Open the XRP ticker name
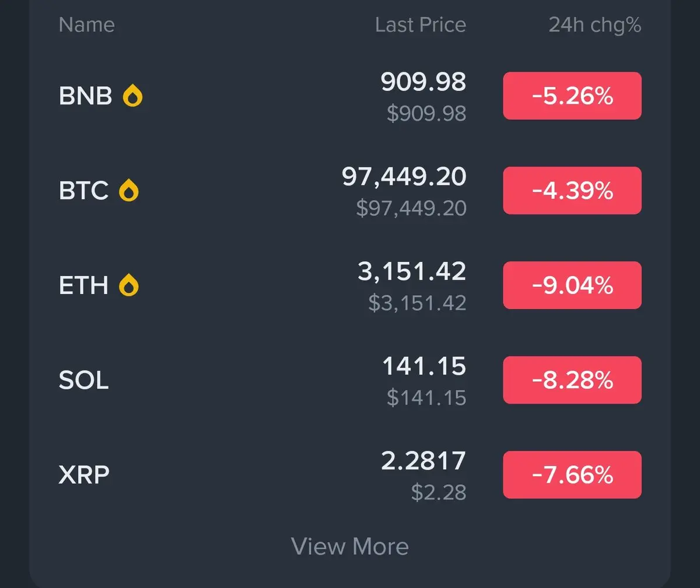The width and height of the screenshot is (700, 588). (x=84, y=475)
